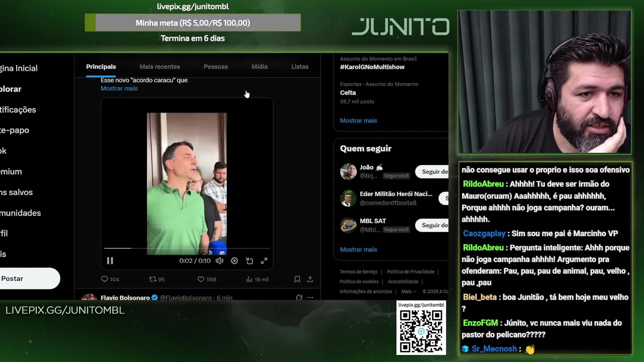Show more trending topics under Celta

(358, 121)
